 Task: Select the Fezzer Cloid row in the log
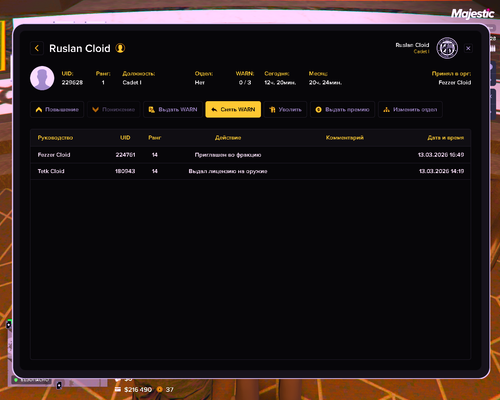click(x=251, y=155)
